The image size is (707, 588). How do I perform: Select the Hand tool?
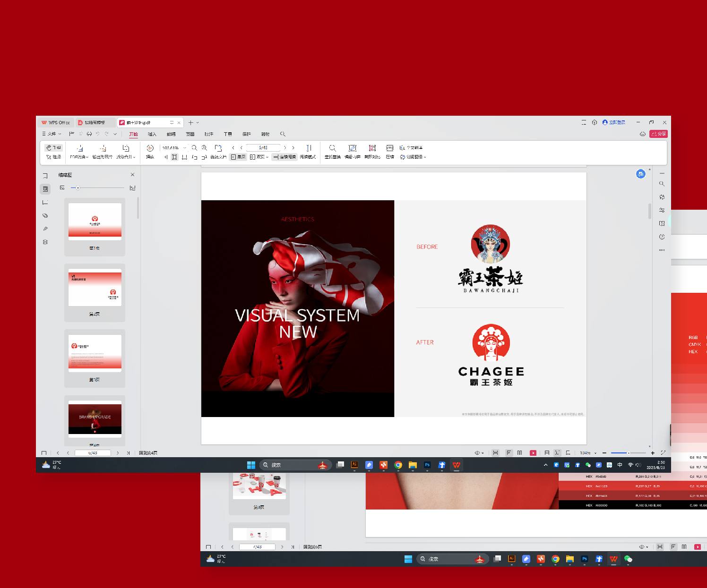pyautogui.click(x=53, y=147)
